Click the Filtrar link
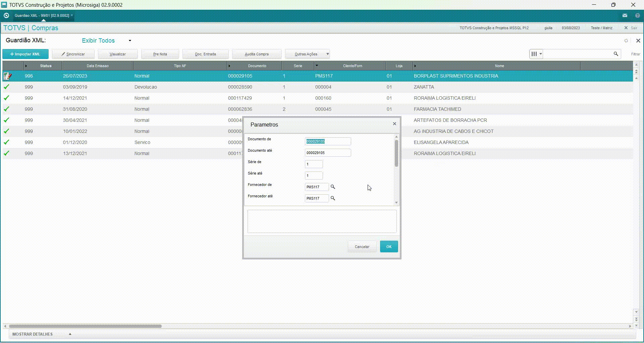This screenshot has width=644, height=343. pos(636,54)
